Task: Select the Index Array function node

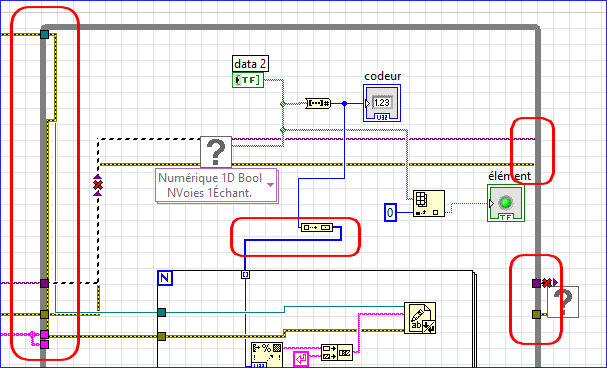Action: click(429, 204)
